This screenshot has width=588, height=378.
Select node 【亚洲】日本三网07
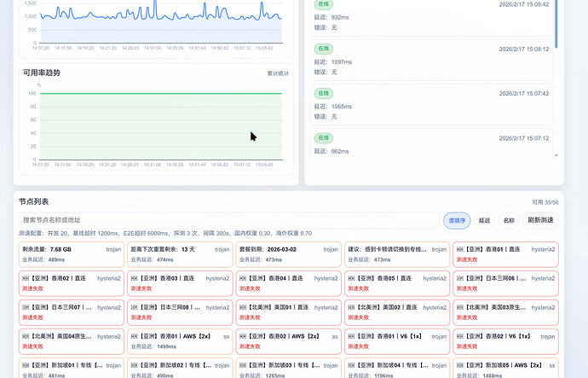[x=72, y=312]
